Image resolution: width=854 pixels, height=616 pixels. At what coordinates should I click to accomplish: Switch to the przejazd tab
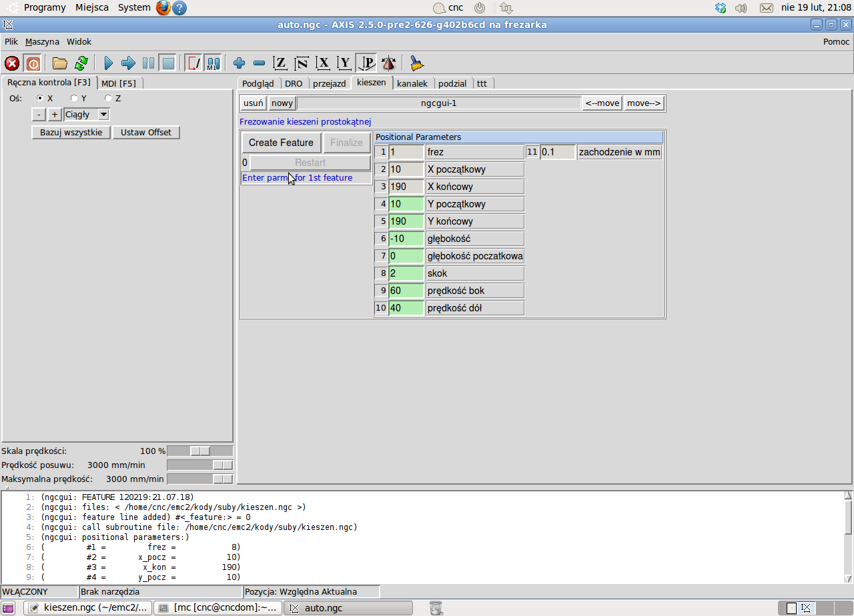coord(330,83)
